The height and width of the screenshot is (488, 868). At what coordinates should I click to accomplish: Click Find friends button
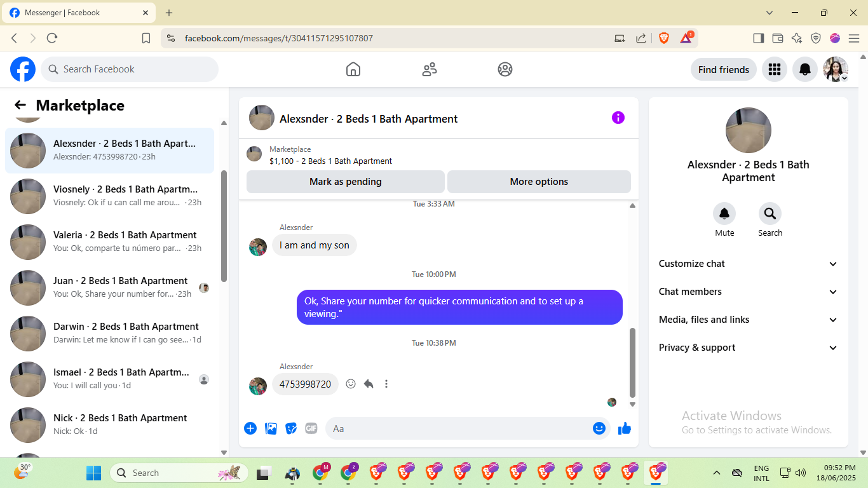(724, 69)
